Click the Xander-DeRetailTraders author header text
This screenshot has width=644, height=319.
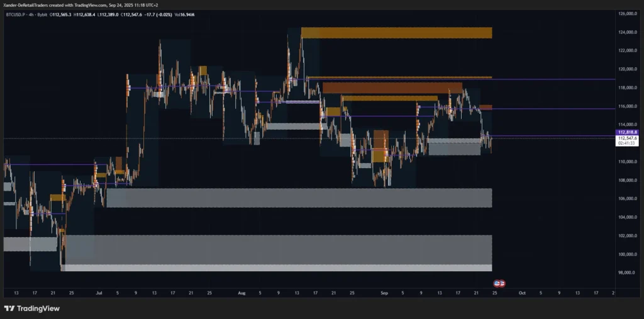[x=25, y=5]
